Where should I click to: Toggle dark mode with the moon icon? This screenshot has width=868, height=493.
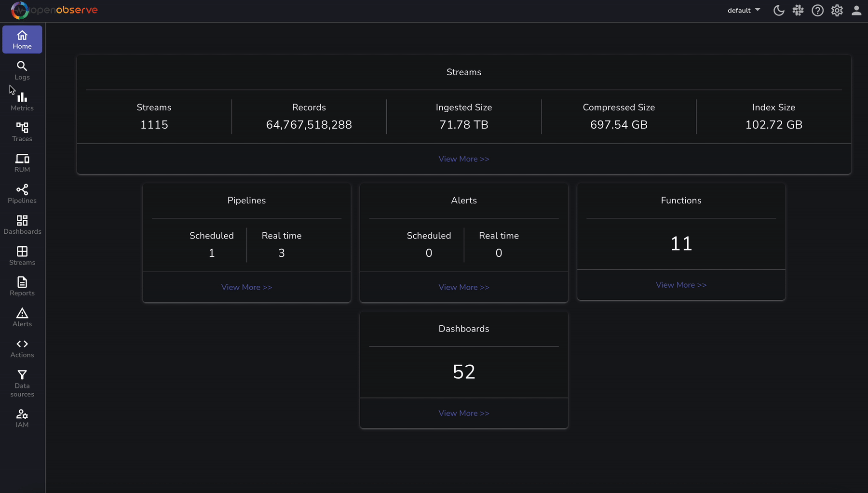click(779, 10)
